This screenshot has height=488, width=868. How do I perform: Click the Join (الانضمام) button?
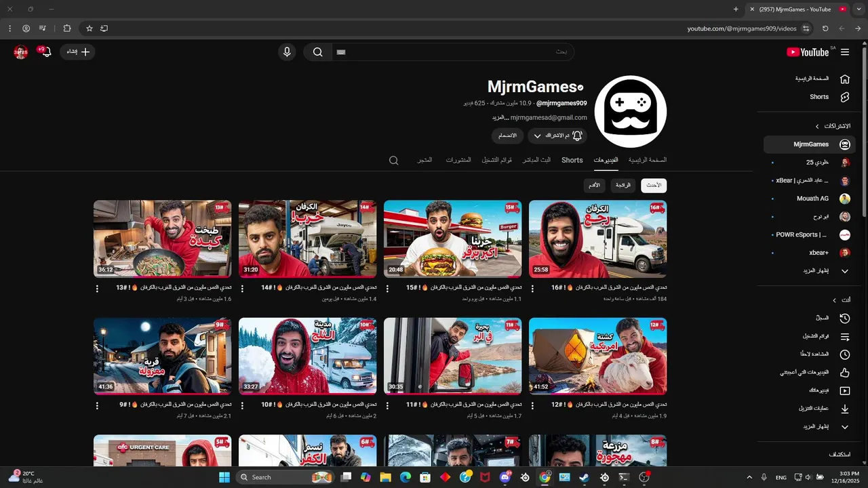click(508, 136)
